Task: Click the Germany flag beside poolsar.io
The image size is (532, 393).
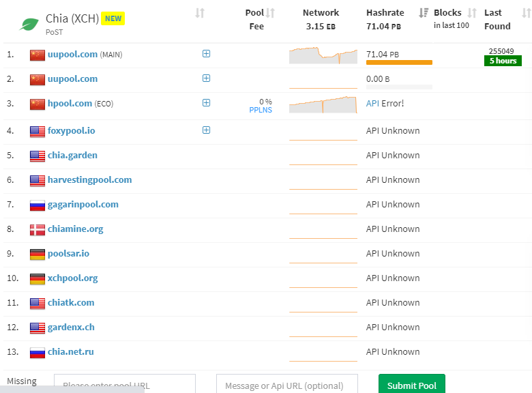Action: (38, 254)
